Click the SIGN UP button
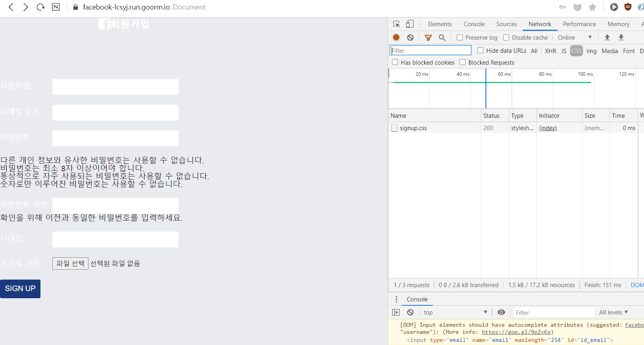The width and height of the screenshot is (644, 345). click(20, 289)
